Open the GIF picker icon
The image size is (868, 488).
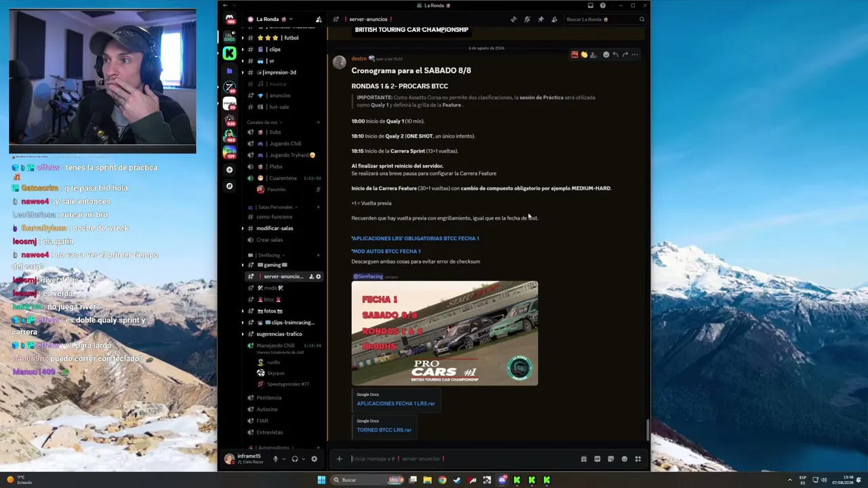597,459
